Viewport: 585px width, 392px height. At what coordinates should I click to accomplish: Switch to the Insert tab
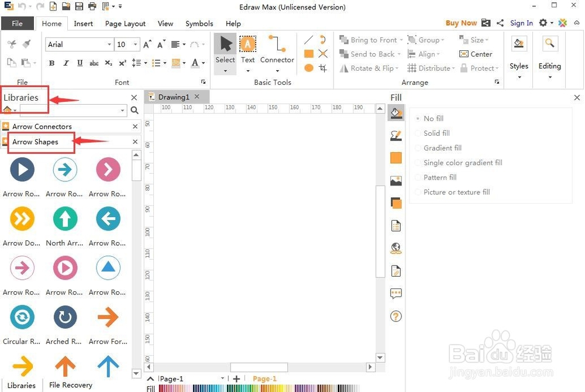point(83,23)
